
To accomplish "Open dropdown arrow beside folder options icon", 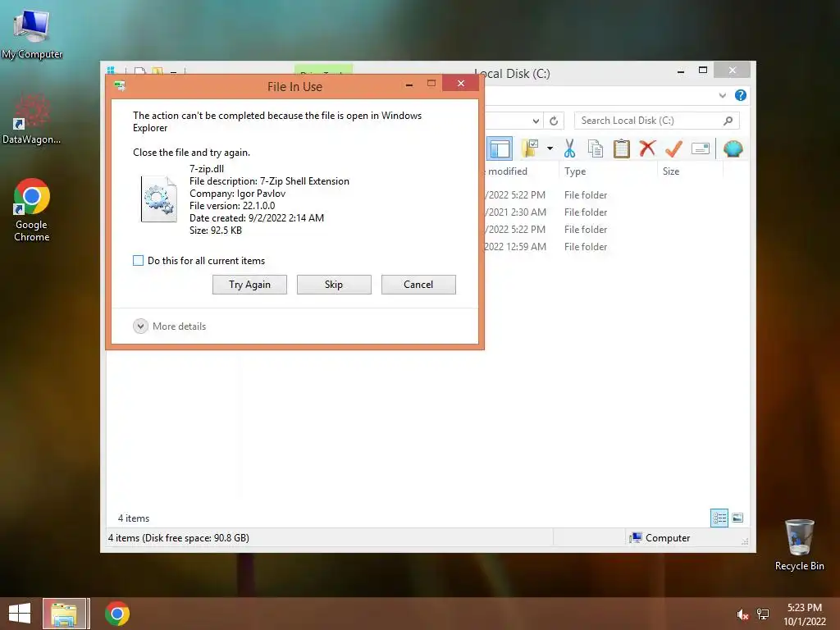I will [x=550, y=148].
